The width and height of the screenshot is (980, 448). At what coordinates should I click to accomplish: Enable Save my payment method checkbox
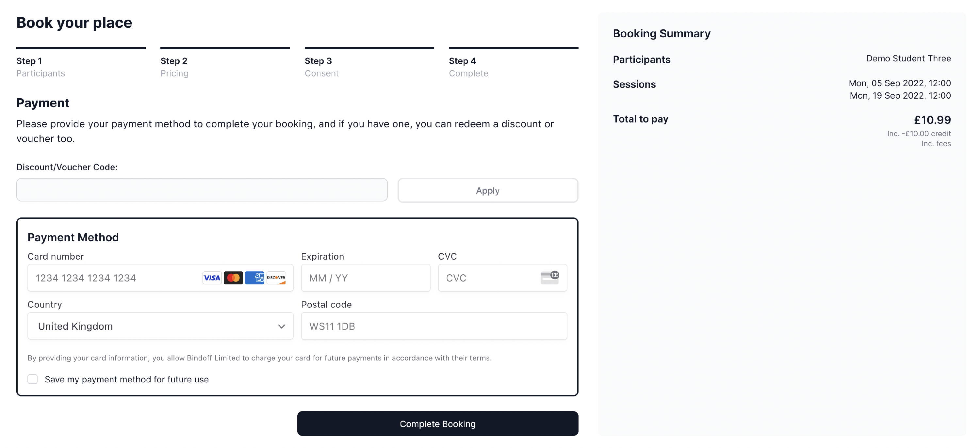(x=32, y=378)
